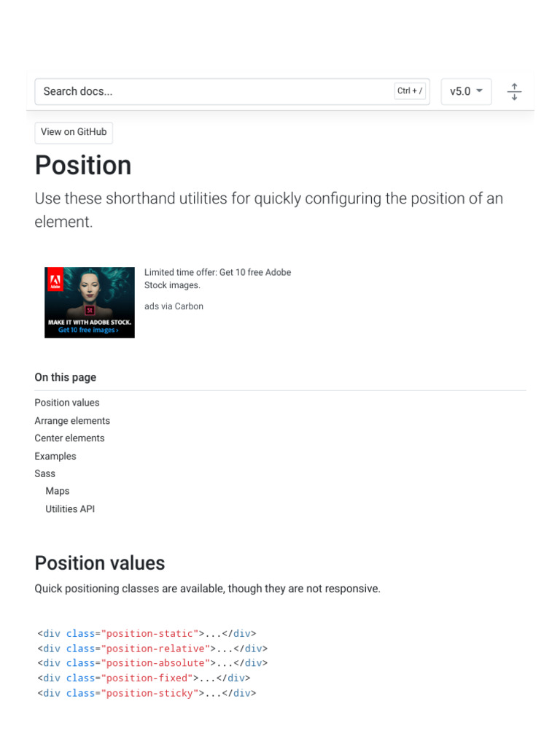Screen dimensions: 560x747
Task: Navigate to Center elements section
Action: (x=69, y=438)
